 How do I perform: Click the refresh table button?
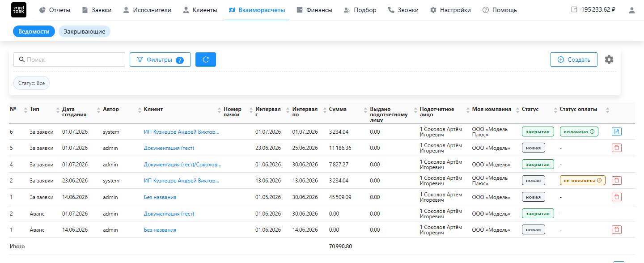pos(206,59)
